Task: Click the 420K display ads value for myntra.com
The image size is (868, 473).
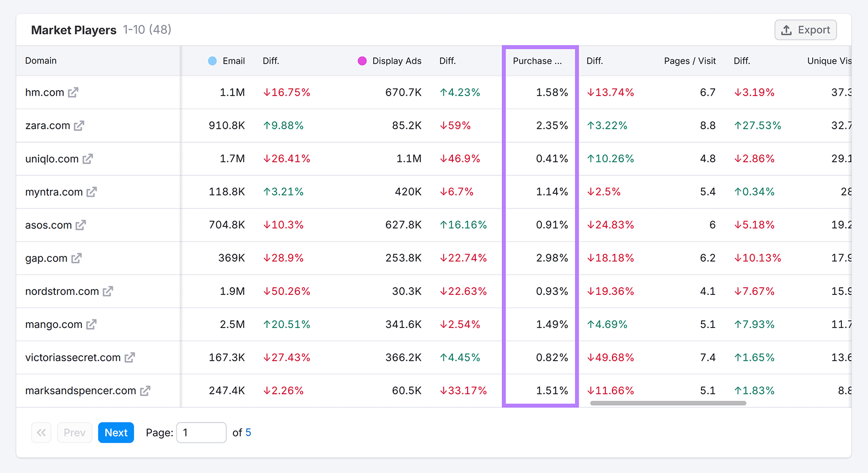Action: pos(408,192)
